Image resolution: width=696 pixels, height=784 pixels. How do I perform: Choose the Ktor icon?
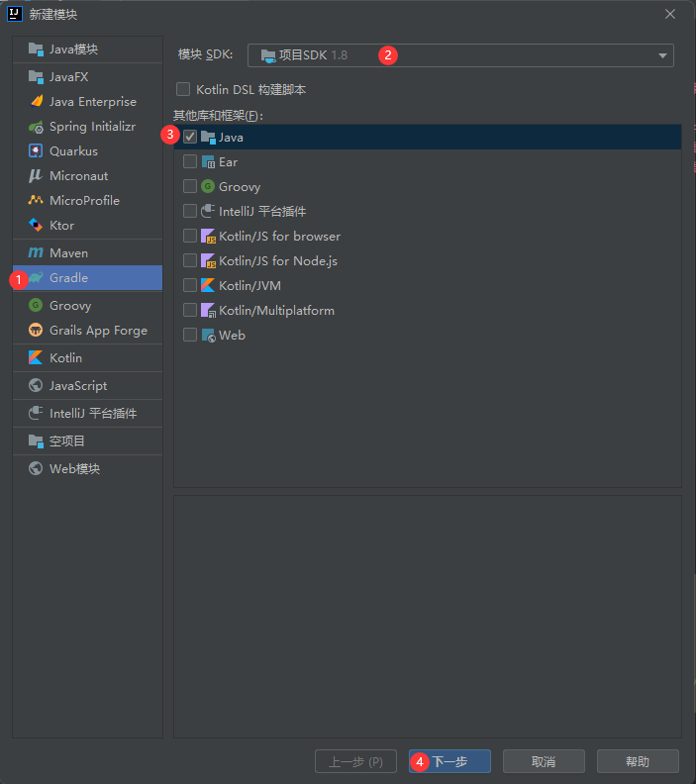point(36,225)
